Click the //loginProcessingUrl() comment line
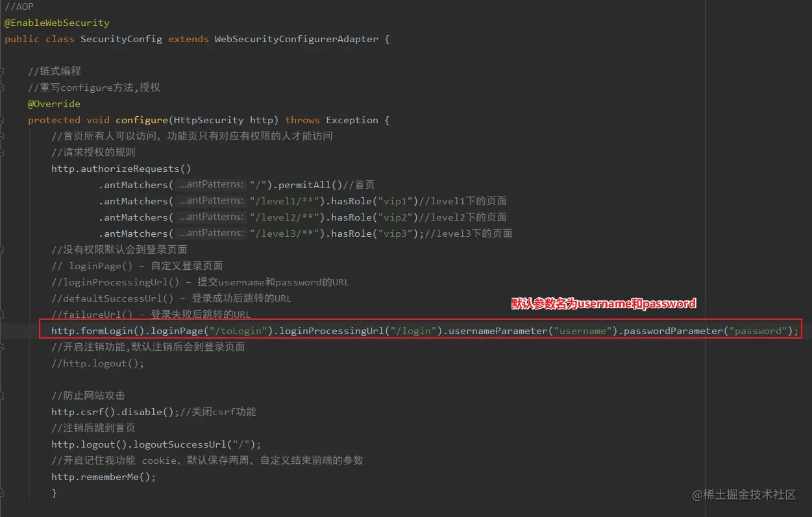 (201, 282)
